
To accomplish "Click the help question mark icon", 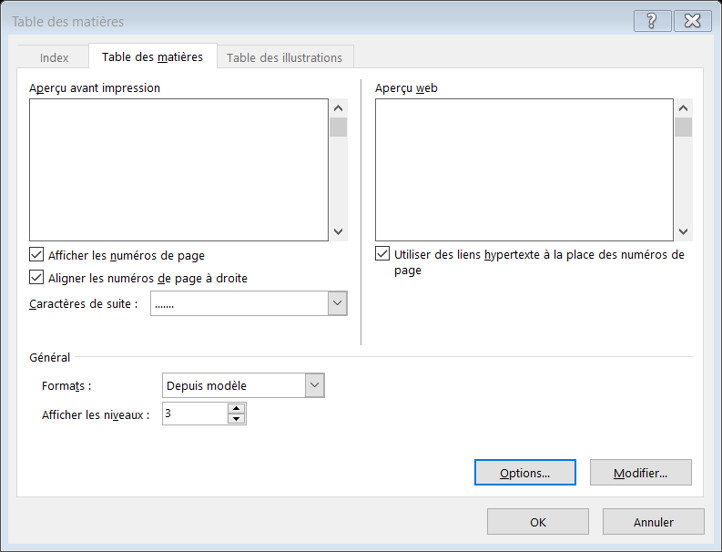I will click(652, 21).
